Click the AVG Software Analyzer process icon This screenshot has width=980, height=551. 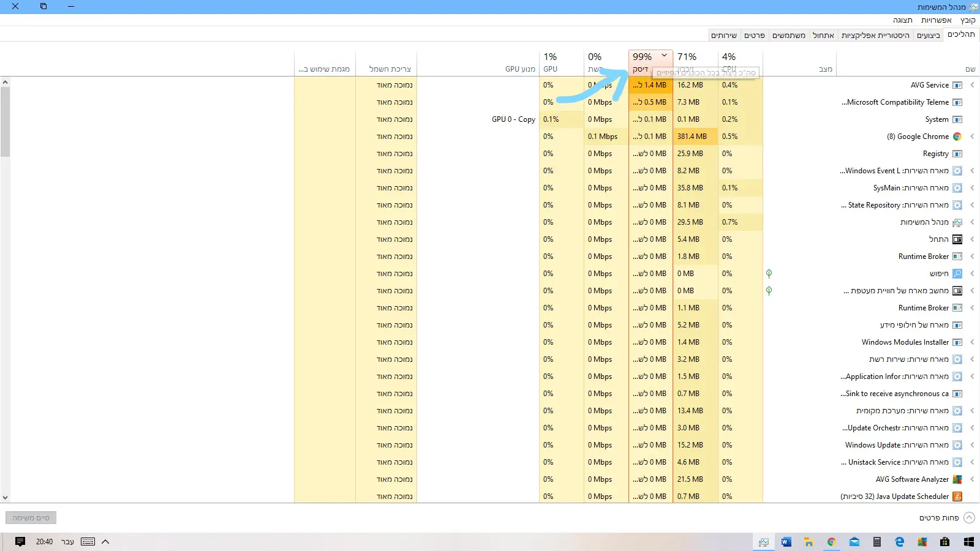point(957,479)
